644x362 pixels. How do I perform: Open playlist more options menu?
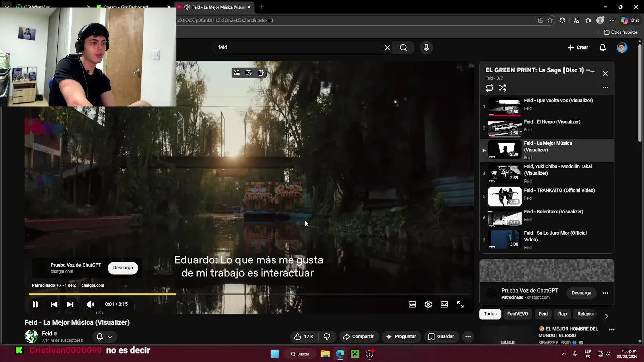[x=605, y=87]
